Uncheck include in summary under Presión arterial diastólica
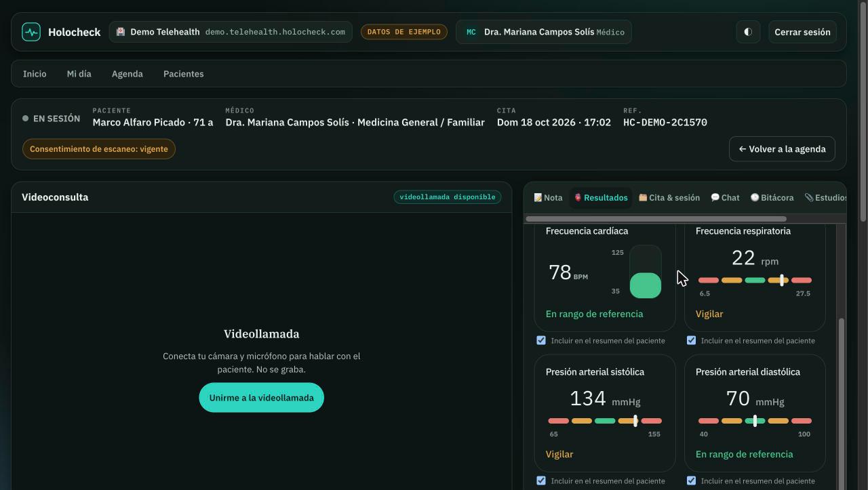Viewport: 868px width, 490px height. (x=691, y=481)
